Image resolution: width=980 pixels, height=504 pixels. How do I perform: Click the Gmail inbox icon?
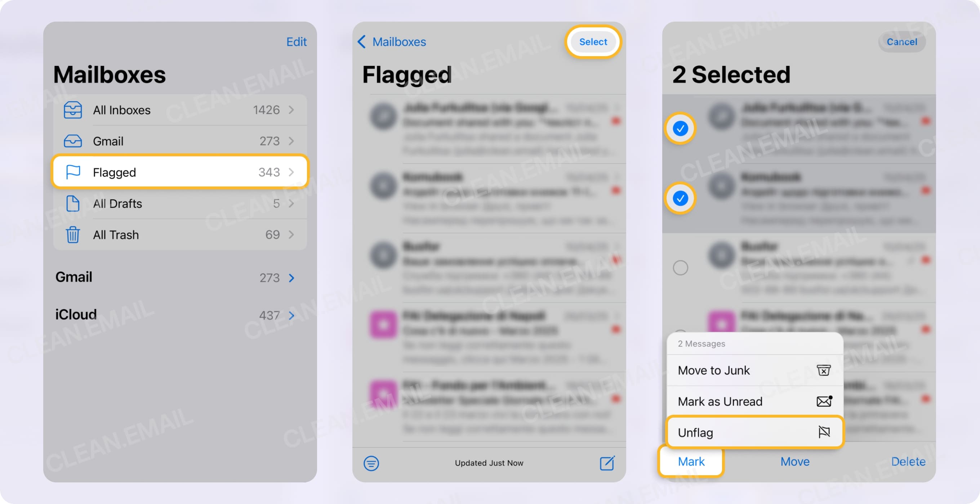tap(73, 141)
